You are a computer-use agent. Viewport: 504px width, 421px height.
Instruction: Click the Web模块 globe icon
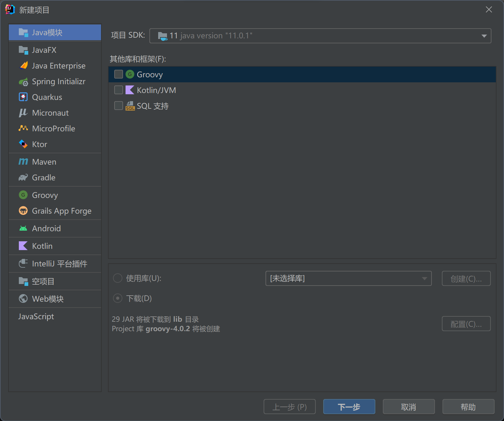(x=23, y=298)
